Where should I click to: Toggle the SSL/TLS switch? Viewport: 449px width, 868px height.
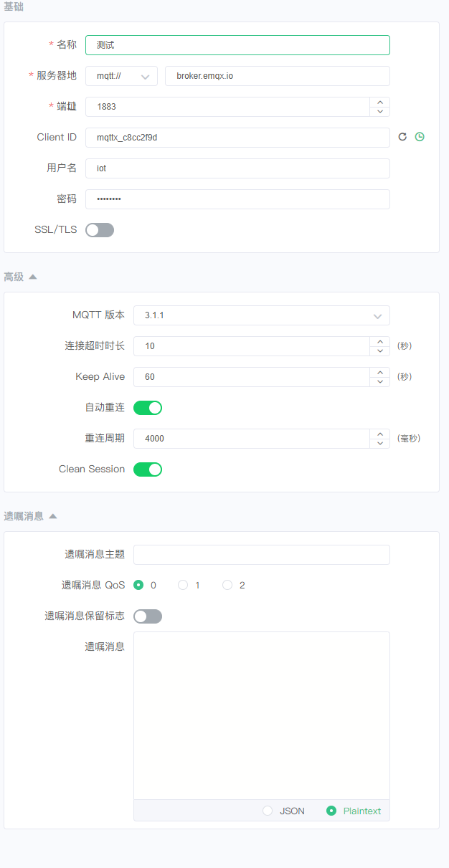click(x=100, y=230)
